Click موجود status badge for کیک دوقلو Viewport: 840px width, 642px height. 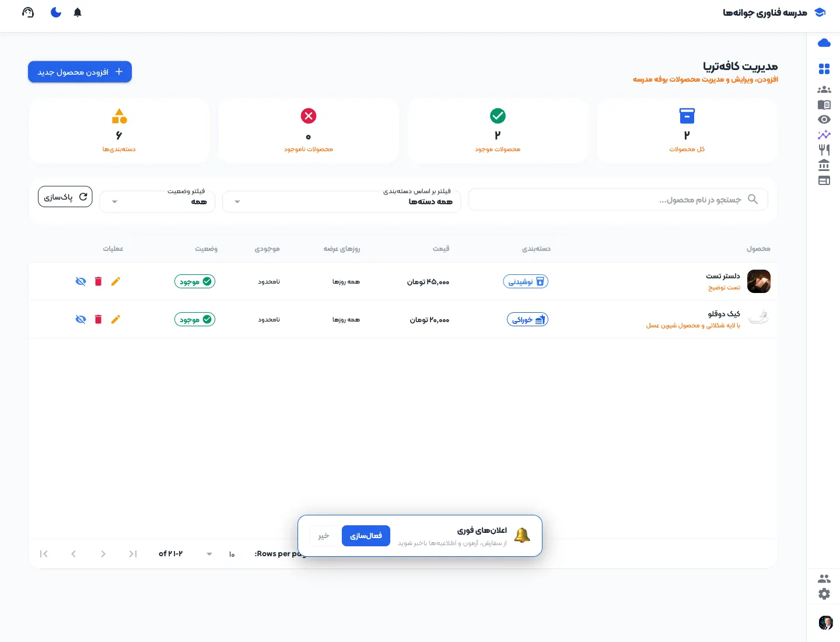pyautogui.click(x=195, y=319)
